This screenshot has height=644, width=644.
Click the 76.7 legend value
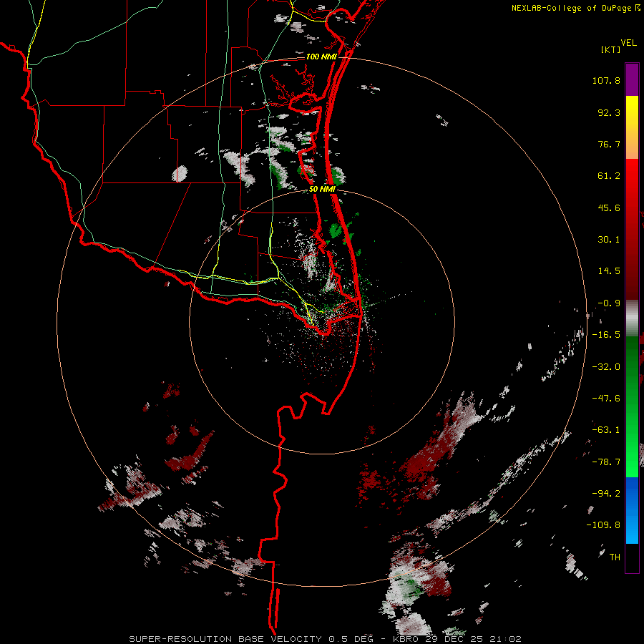(609, 144)
